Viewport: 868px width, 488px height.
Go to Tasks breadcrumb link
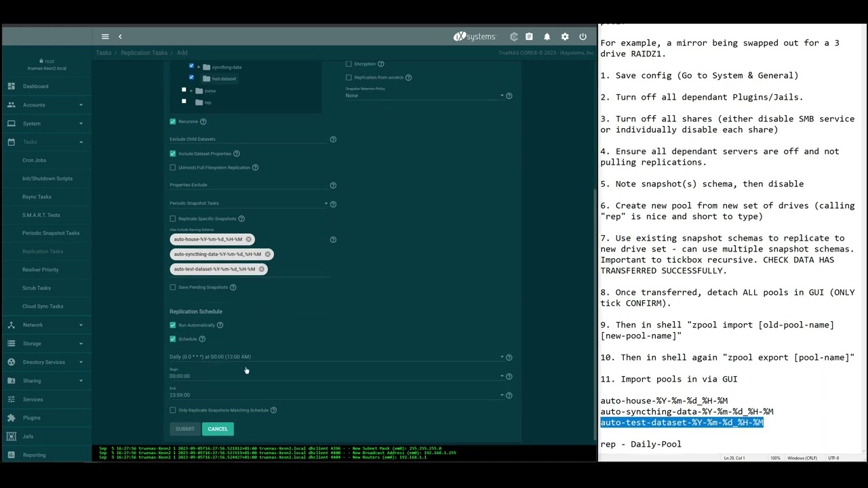pyautogui.click(x=104, y=53)
